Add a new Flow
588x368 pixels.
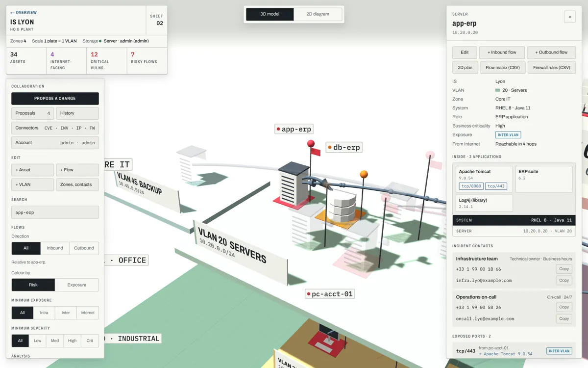click(x=77, y=170)
